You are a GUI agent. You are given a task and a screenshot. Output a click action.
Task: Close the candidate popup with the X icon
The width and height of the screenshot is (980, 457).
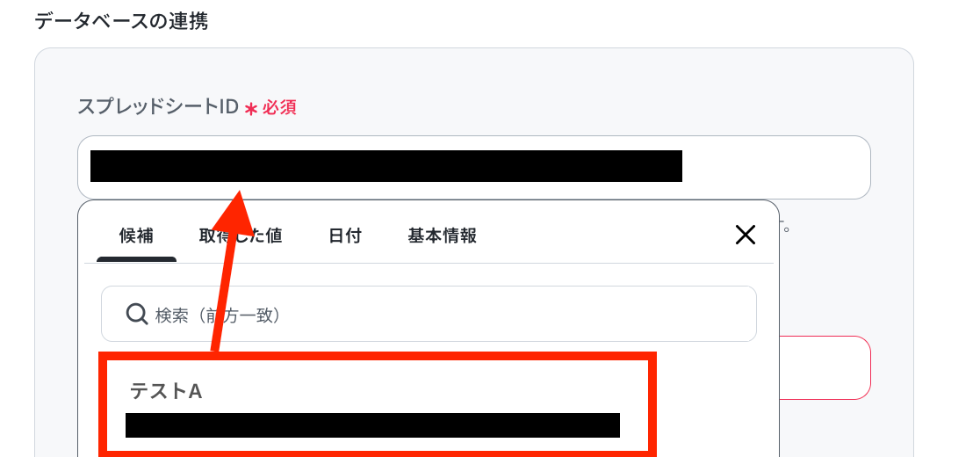click(745, 235)
